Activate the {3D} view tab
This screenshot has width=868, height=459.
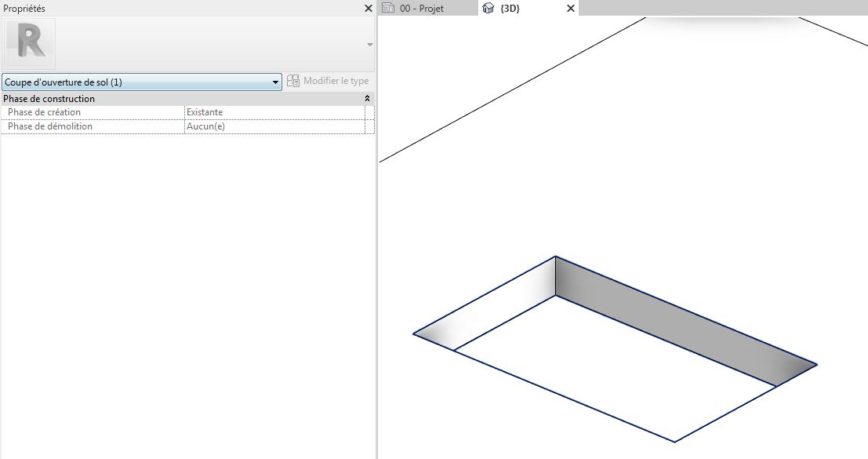[x=510, y=9]
